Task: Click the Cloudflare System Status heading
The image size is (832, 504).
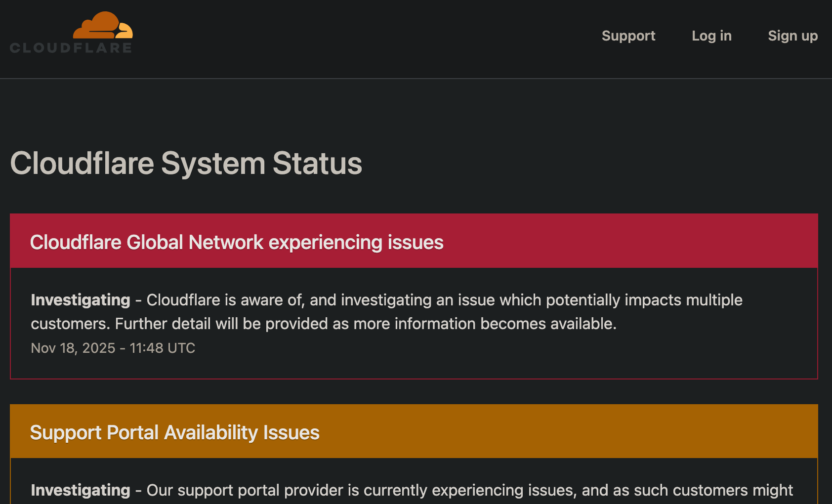Action: 186,164
